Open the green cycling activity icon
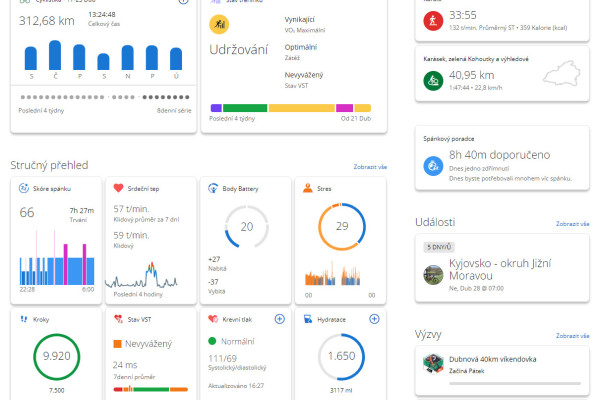The image size is (600, 400). pos(433,81)
